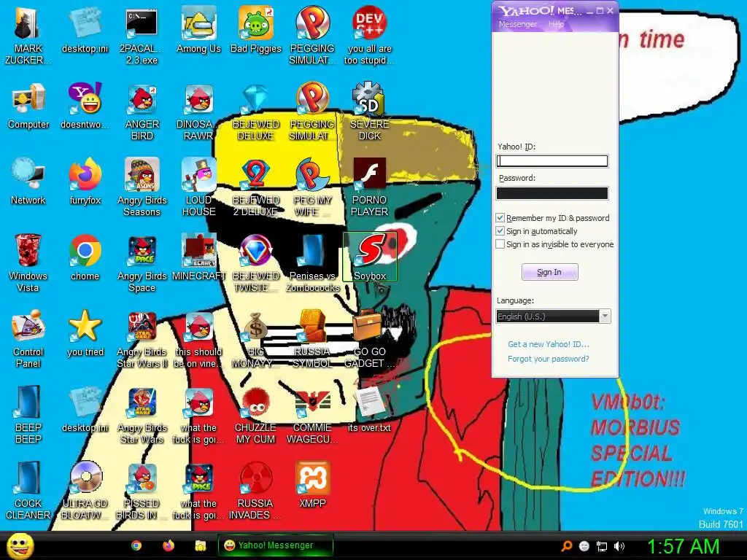
Task: Open the Among Us desktop shortcut
Action: [198, 30]
